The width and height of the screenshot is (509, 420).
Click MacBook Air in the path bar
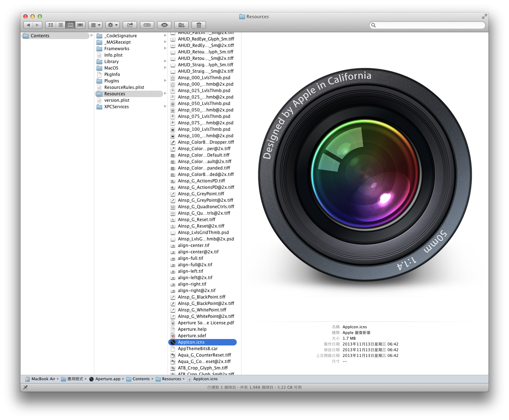[43, 379]
